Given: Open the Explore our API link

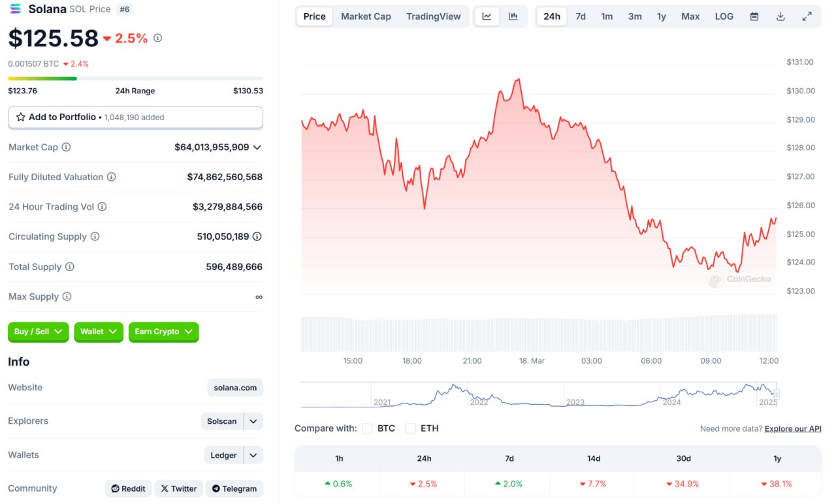Looking at the screenshot, I should (x=793, y=429).
